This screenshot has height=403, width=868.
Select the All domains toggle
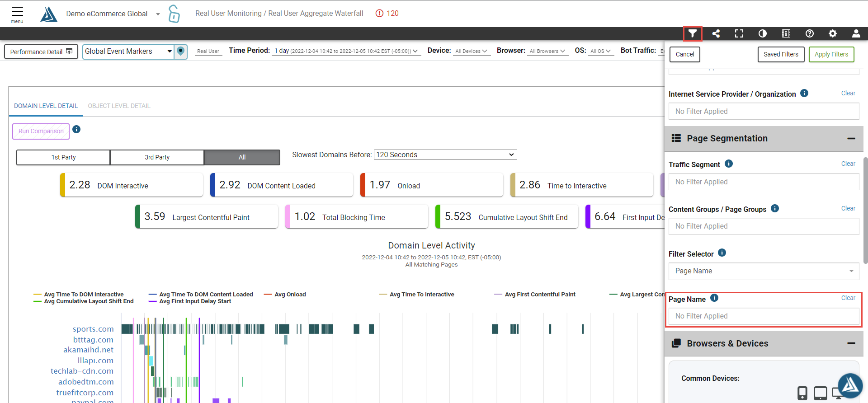coord(242,157)
